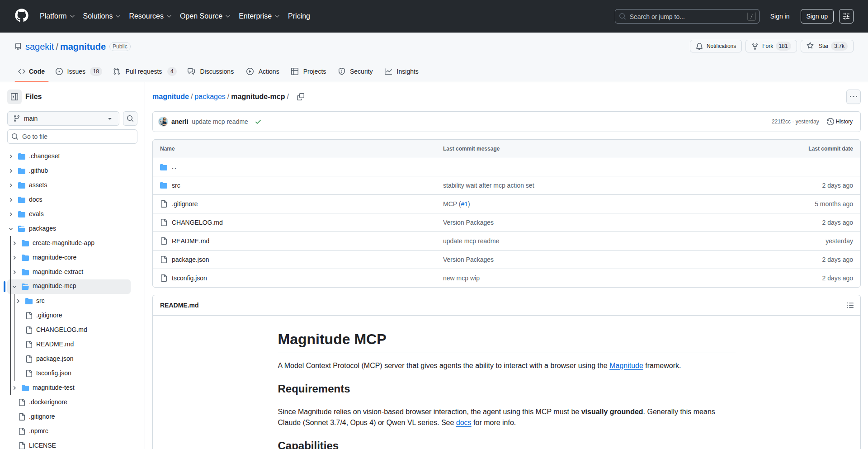The width and height of the screenshot is (868, 449).
Task: Open the Discussions tab
Action: (x=211, y=71)
